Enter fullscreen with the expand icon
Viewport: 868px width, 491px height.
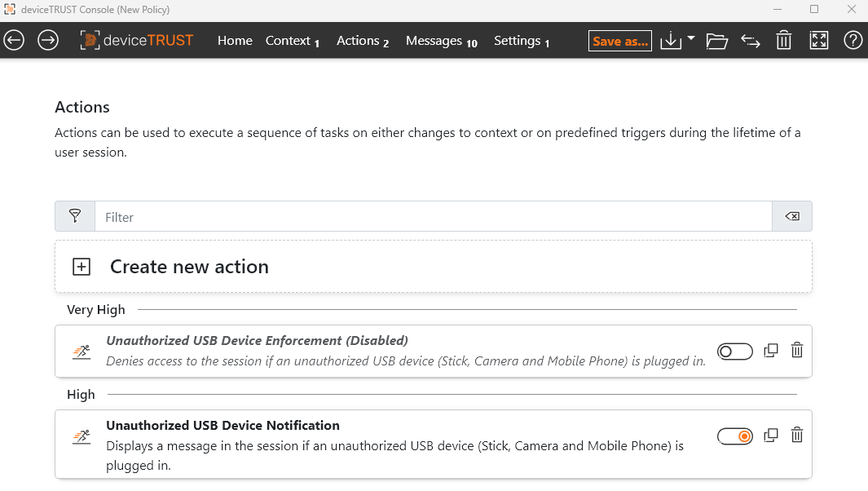coord(818,39)
